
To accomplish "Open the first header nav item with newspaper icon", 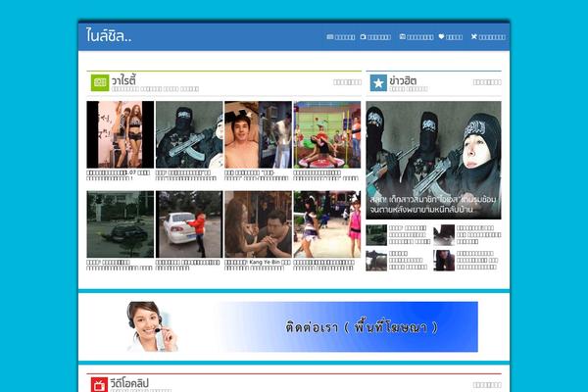I will [x=340, y=37].
